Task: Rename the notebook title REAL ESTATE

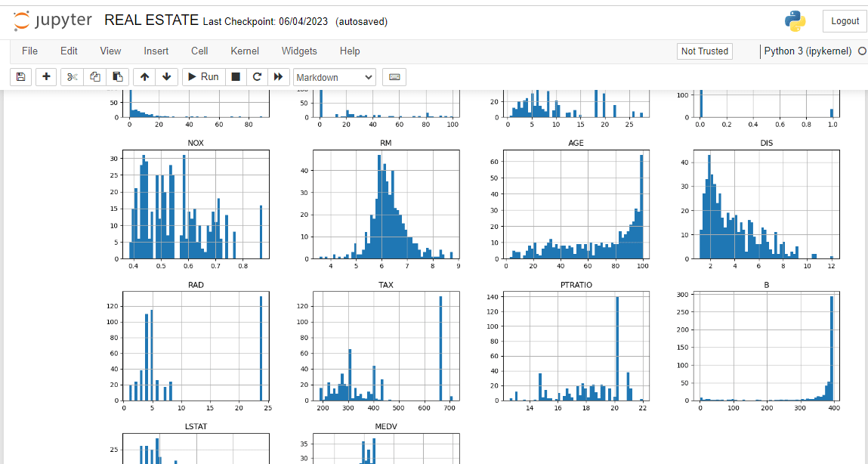Action: [151, 20]
